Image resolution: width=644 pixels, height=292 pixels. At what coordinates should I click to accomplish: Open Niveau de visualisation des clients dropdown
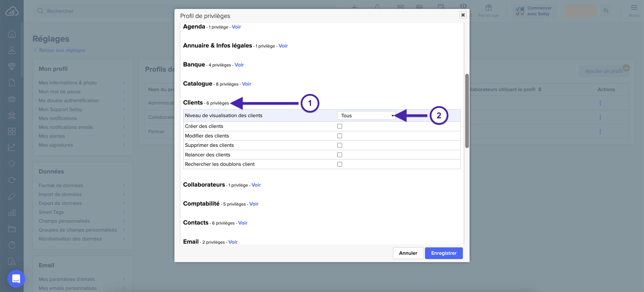366,116
